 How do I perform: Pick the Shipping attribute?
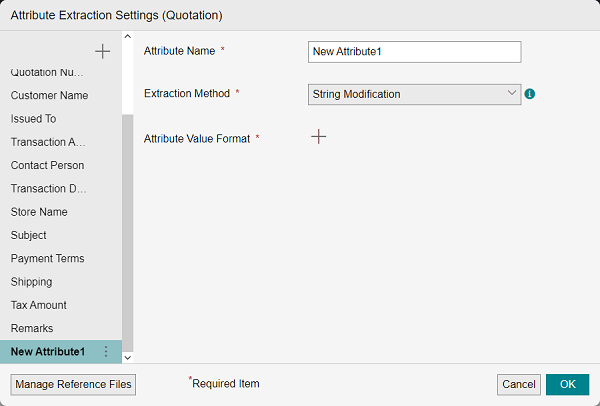[31, 281]
